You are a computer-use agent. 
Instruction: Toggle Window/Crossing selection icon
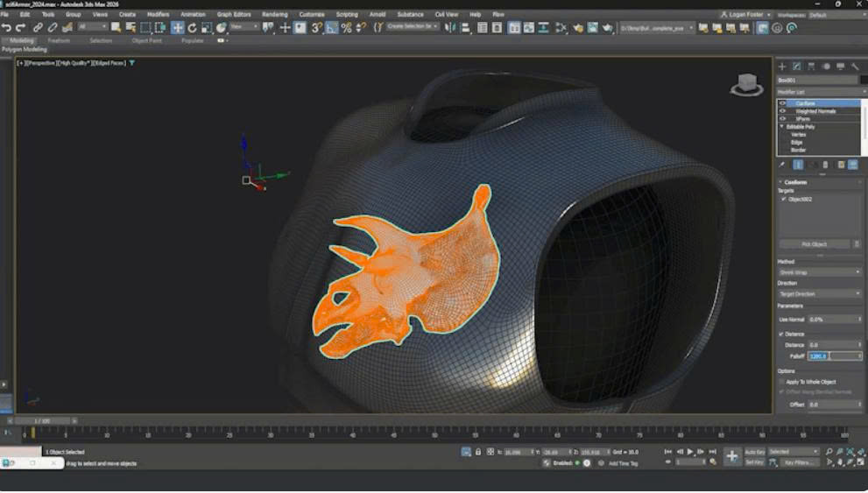(x=160, y=28)
